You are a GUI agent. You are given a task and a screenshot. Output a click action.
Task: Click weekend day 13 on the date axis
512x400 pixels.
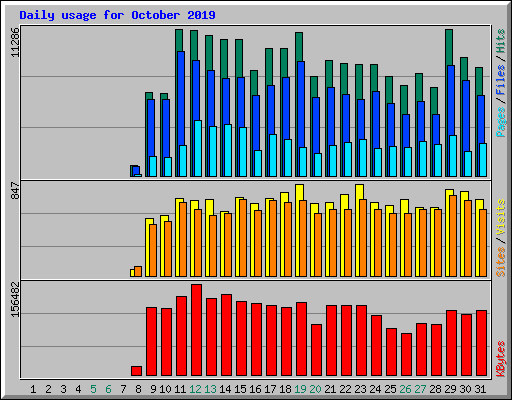pos(210,389)
